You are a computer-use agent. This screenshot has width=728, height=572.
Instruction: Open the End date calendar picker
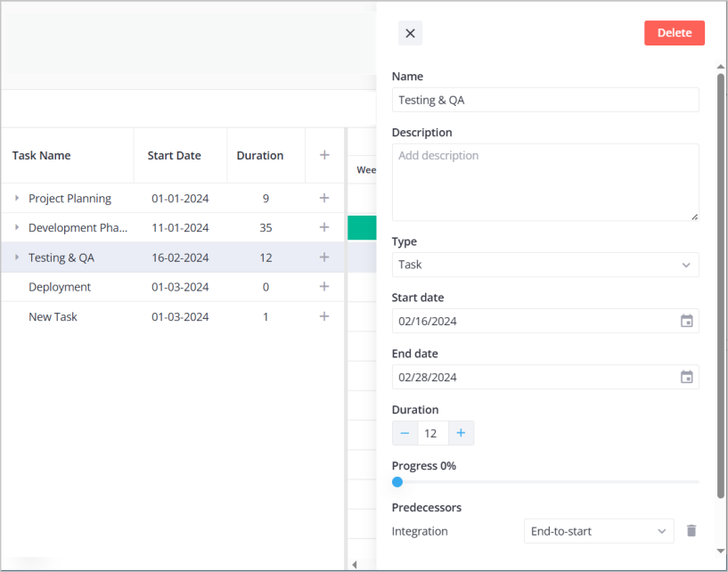(686, 377)
